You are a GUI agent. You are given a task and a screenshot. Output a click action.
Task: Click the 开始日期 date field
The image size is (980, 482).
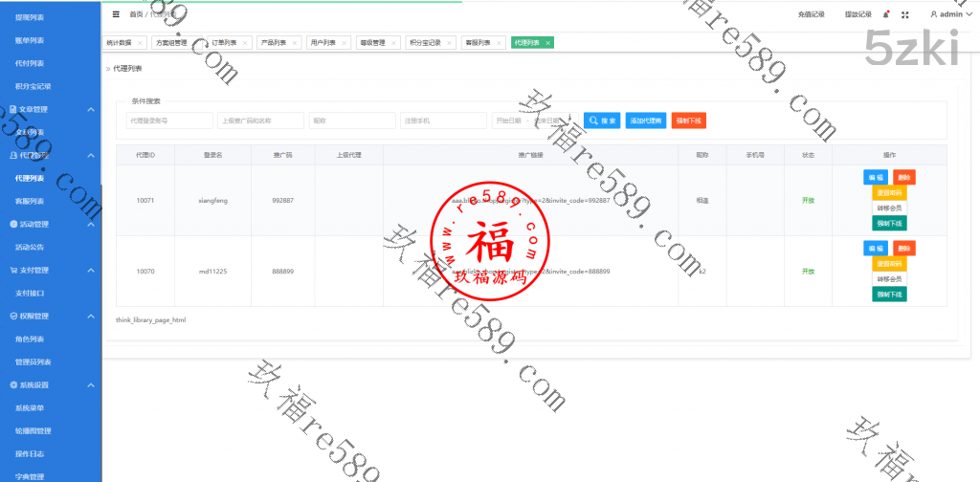click(510, 120)
